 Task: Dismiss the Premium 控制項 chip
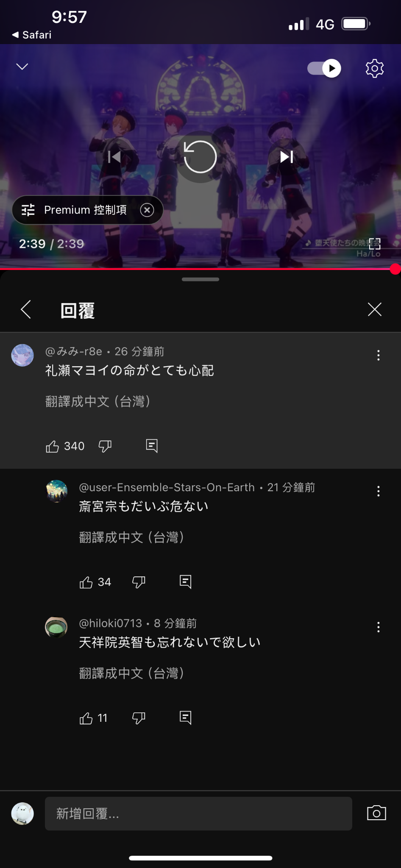point(147,210)
